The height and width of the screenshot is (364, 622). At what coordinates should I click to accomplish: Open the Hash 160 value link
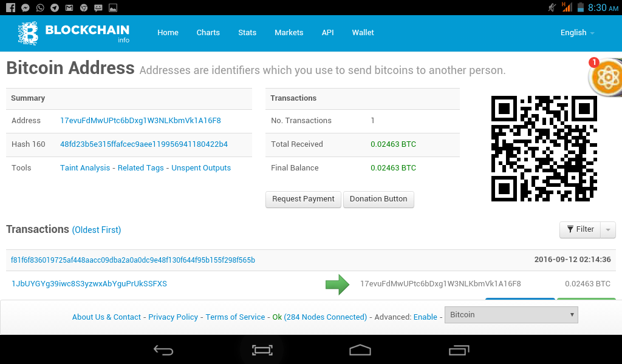144,144
